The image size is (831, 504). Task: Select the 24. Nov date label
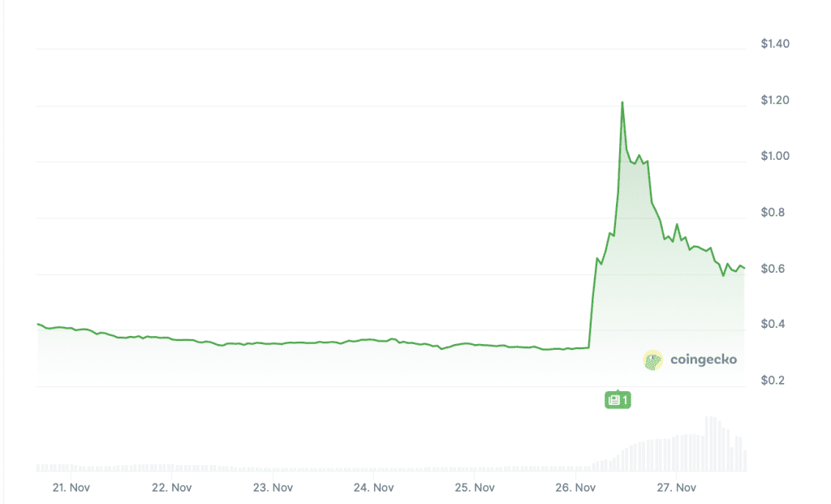(x=373, y=488)
